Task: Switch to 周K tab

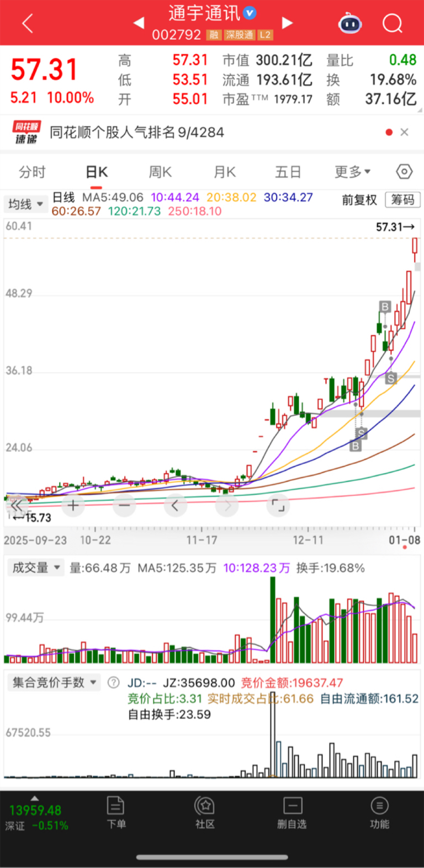Action: pos(160,172)
